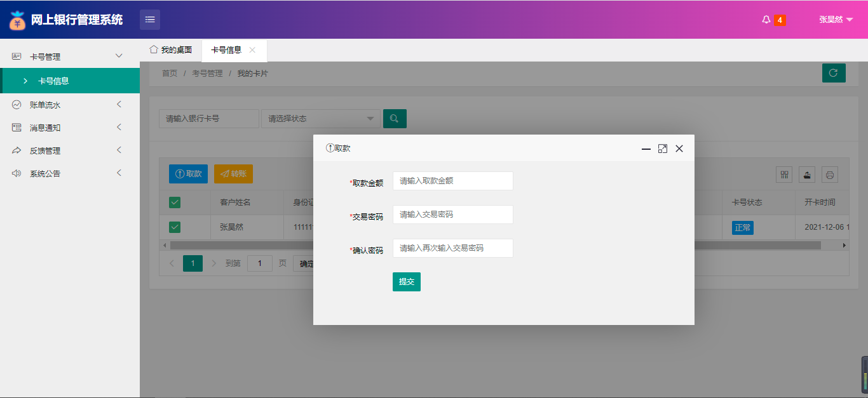Click the 转账 button's paper plane icon

coord(224,174)
